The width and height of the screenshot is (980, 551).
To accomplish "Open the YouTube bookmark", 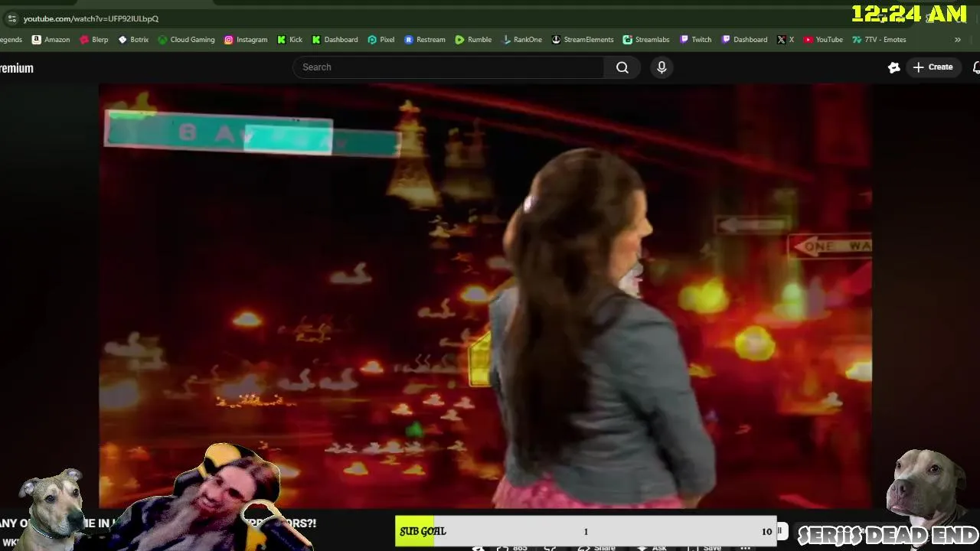I will 823,40.
